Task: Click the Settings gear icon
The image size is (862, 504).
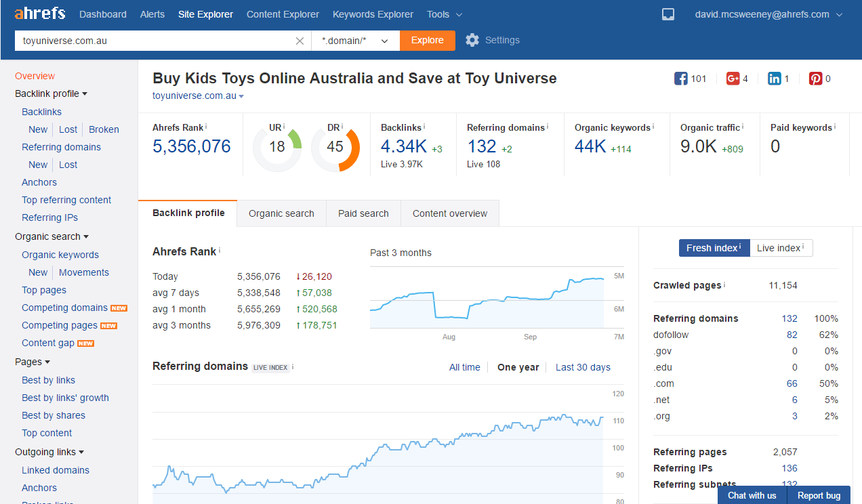Action: pyautogui.click(x=472, y=40)
